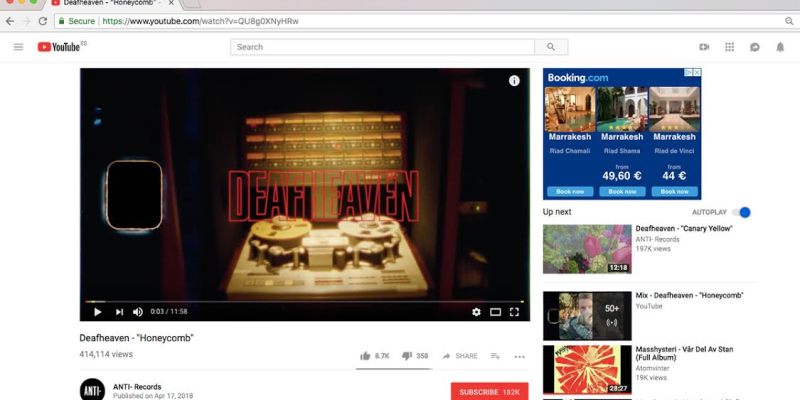Viewport: 800px width, 400px height.
Task: Click Book now for Riad Shama
Action: click(622, 192)
